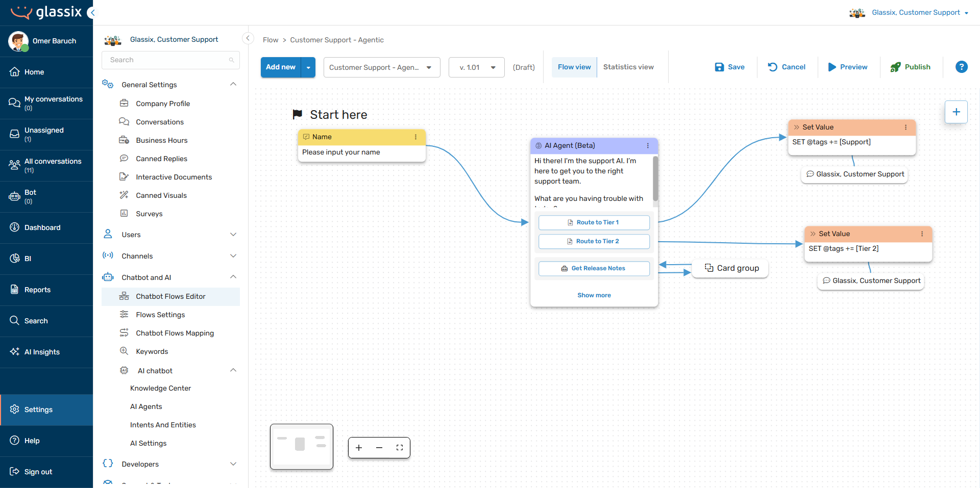Image resolution: width=980 pixels, height=488 pixels.
Task: Expand the Channels section
Action: pyautogui.click(x=233, y=256)
